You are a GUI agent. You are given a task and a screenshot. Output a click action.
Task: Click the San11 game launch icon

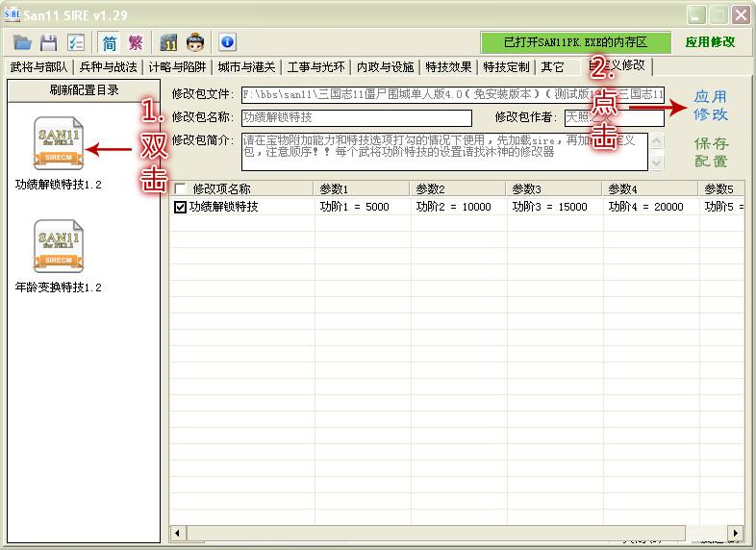pyautogui.click(x=169, y=42)
